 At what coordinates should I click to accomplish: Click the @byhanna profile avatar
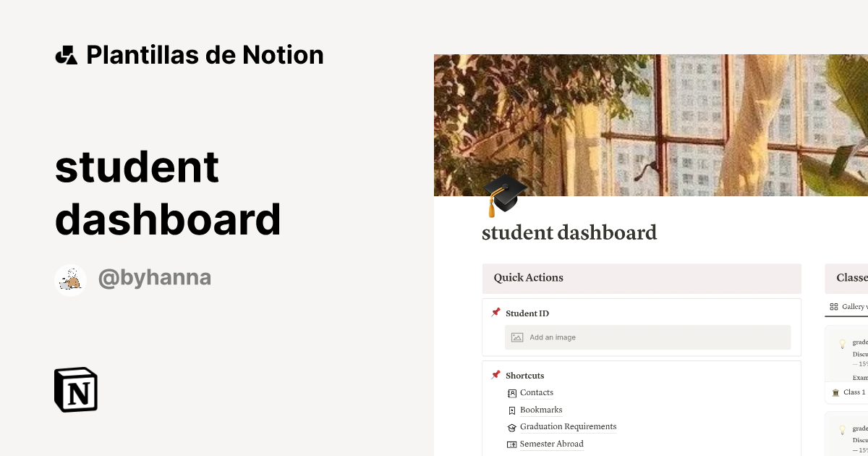coord(71,279)
